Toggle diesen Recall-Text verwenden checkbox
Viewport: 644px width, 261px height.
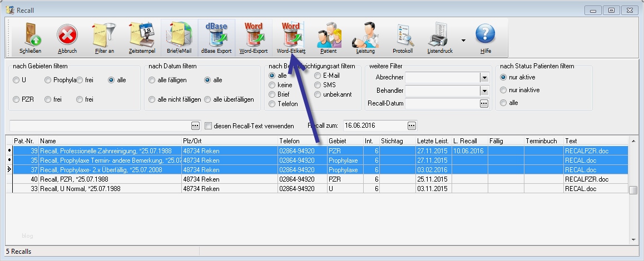point(208,126)
